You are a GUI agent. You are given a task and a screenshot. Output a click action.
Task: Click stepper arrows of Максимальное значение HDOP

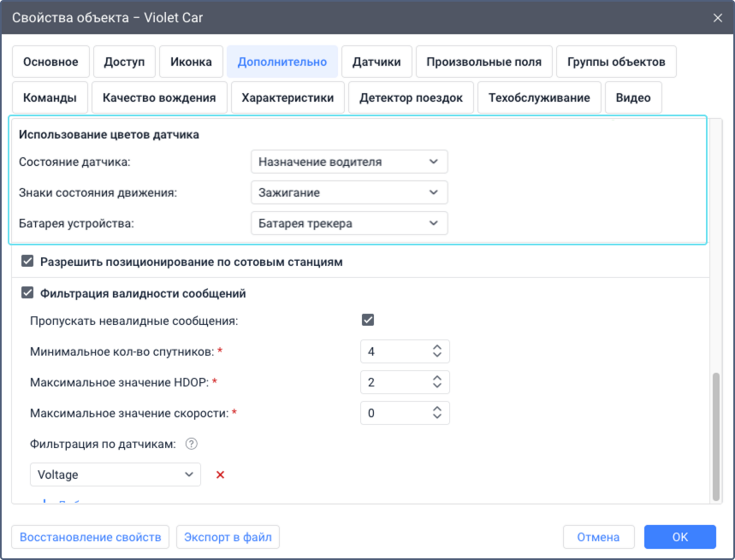tap(437, 382)
